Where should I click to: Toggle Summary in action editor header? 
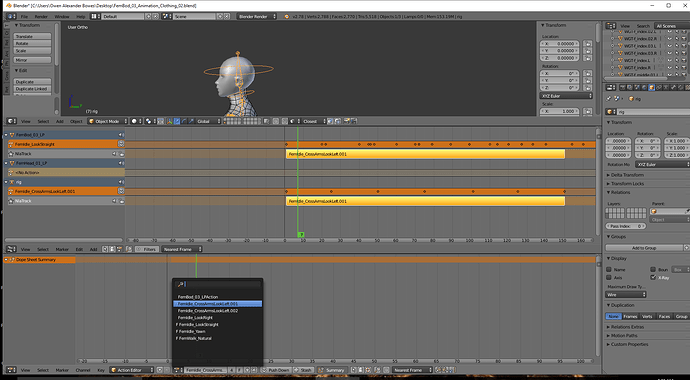(331, 370)
